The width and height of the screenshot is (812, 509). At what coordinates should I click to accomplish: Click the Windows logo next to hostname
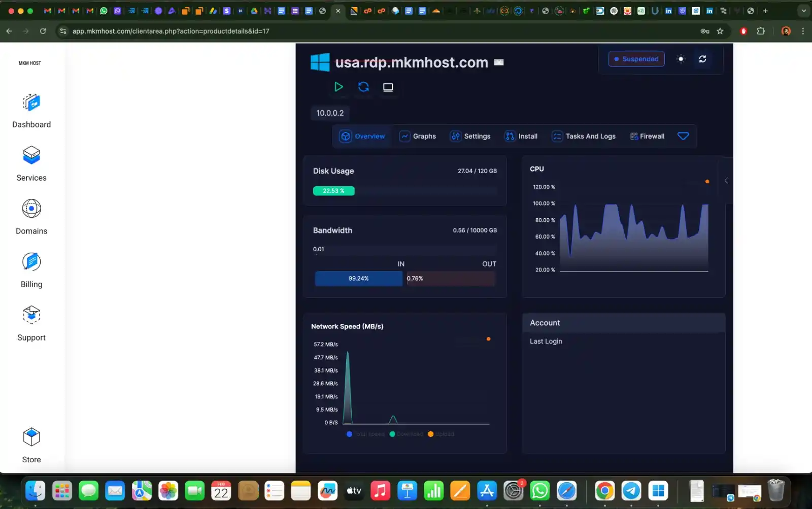point(320,62)
